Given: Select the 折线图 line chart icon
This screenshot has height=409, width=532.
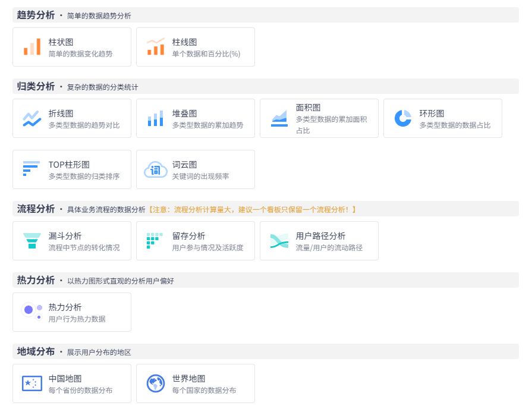Looking at the screenshot, I should point(32,118).
